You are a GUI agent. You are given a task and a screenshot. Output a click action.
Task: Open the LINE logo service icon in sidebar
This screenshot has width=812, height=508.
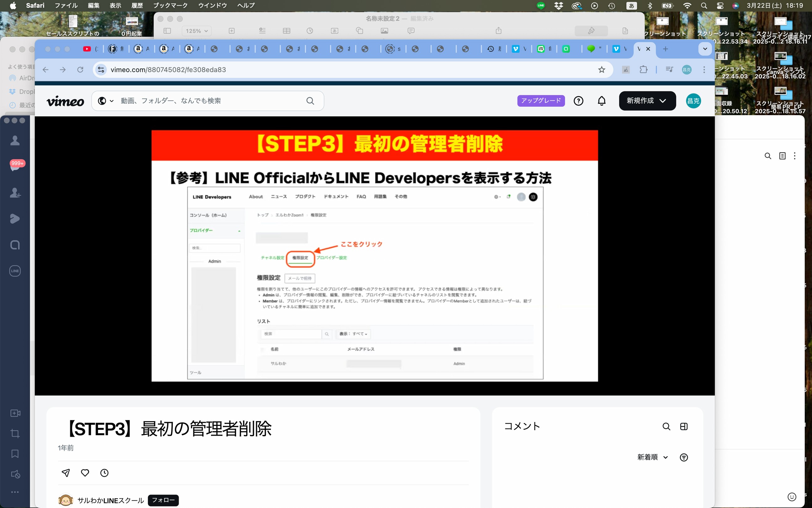click(15, 271)
